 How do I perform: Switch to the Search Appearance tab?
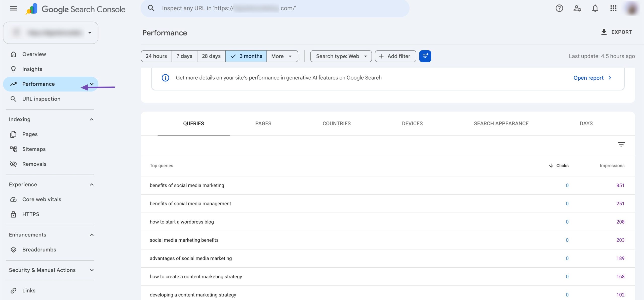tap(501, 124)
